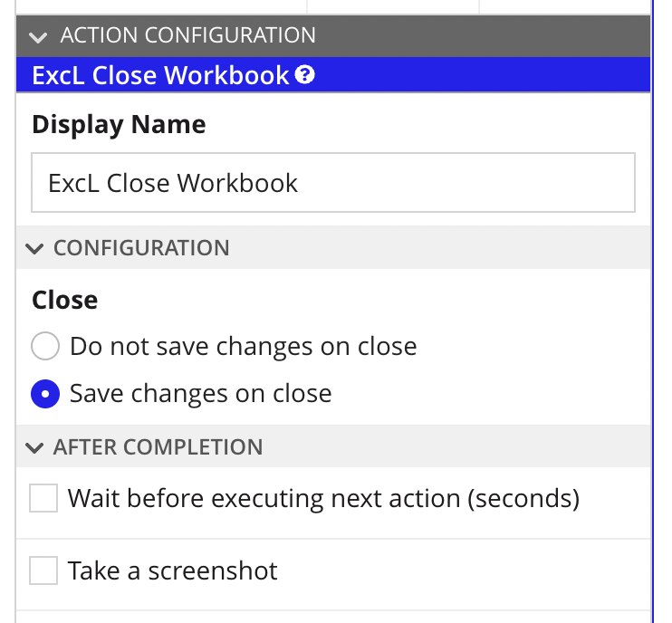Collapse the After Completion section chevron
This screenshot has width=672, height=623.
coord(34,447)
